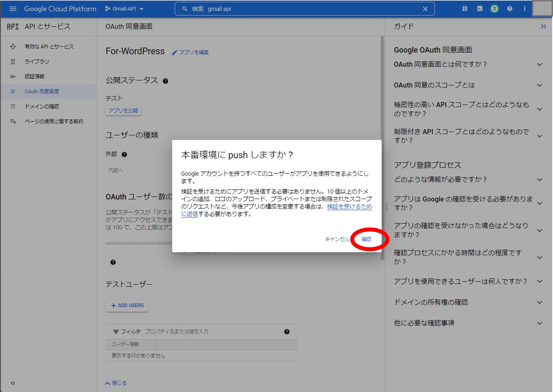Click the help icon in filter row
Viewport: 553px width, 392px height.
[287, 331]
